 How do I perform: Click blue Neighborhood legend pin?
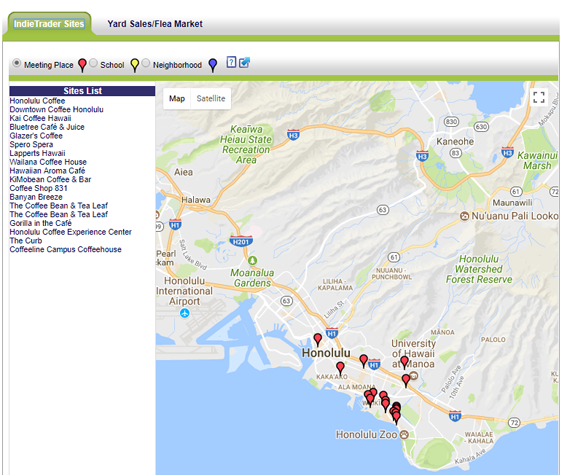click(213, 65)
